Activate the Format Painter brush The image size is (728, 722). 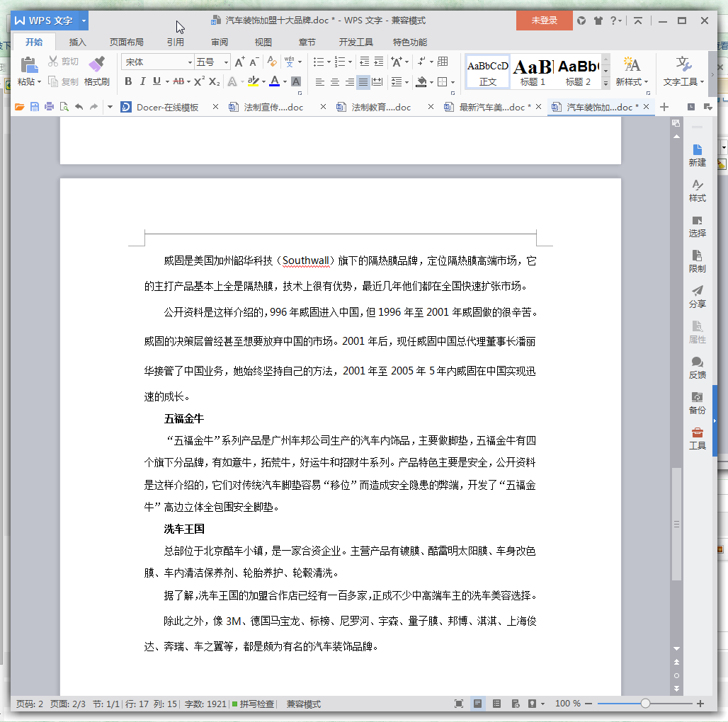tap(96, 64)
